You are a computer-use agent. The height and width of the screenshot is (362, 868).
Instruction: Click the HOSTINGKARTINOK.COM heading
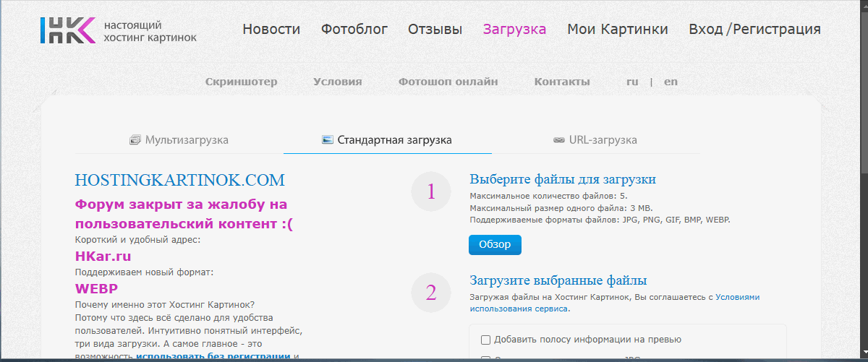pyautogui.click(x=180, y=180)
